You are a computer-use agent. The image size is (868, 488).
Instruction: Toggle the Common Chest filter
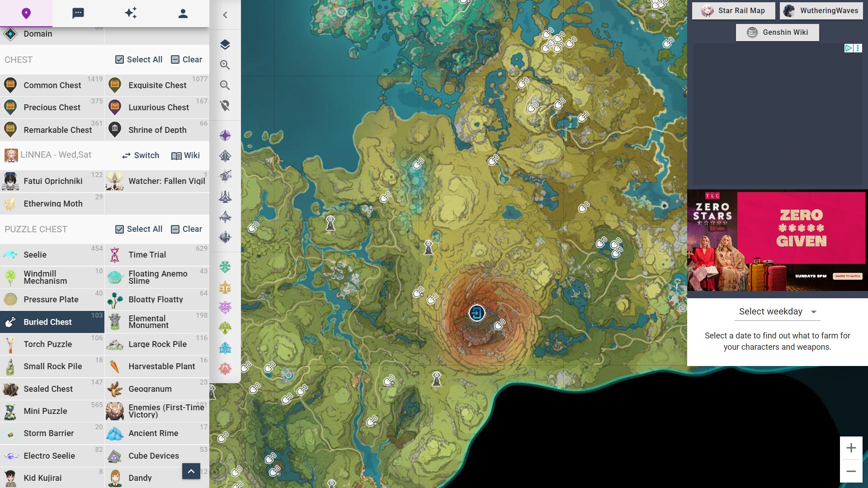click(x=52, y=85)
